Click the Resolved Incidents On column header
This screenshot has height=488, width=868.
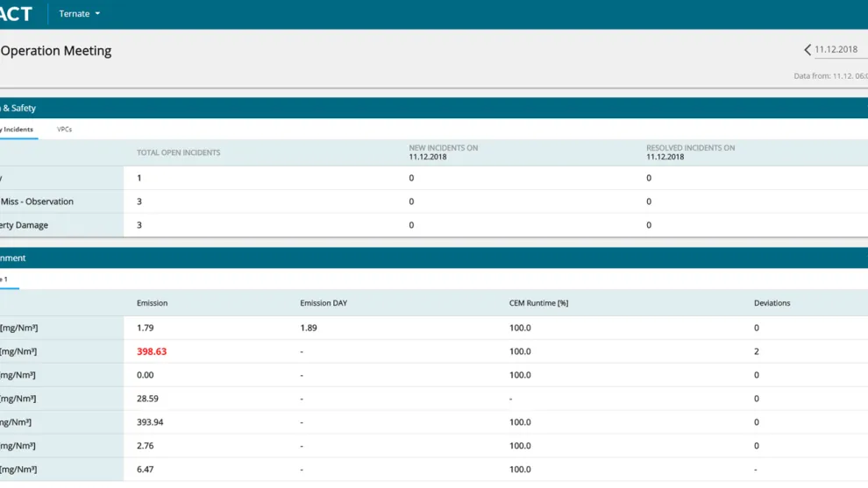coord(690,152)
